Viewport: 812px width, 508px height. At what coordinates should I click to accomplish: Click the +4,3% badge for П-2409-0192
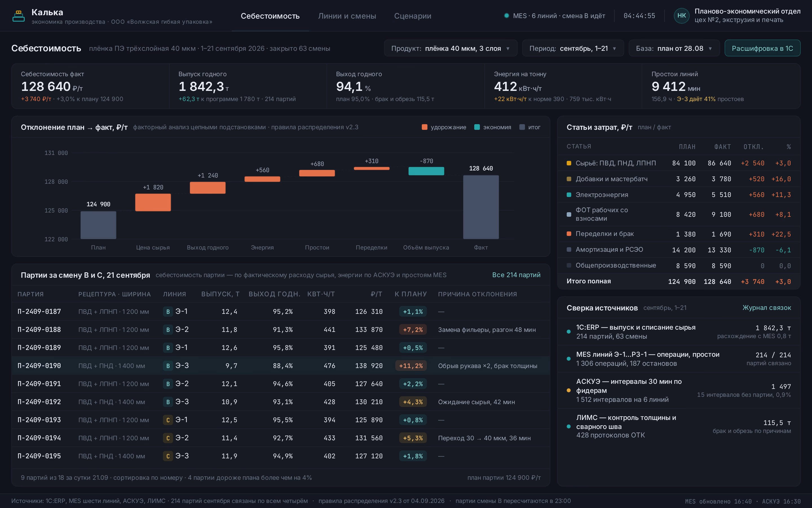(413, 402)
